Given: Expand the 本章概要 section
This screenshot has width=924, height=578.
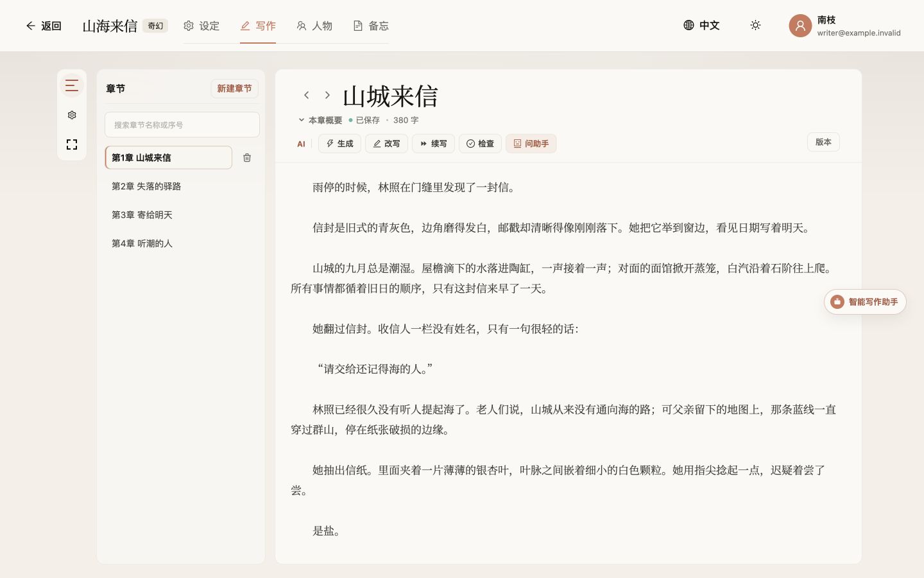Looking at the screenshot, I should click(320, 120).
